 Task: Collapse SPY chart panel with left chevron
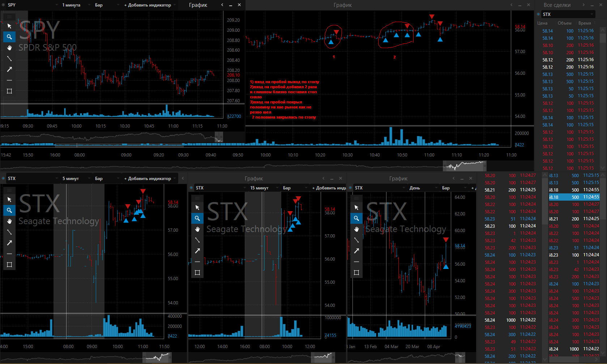222,5
